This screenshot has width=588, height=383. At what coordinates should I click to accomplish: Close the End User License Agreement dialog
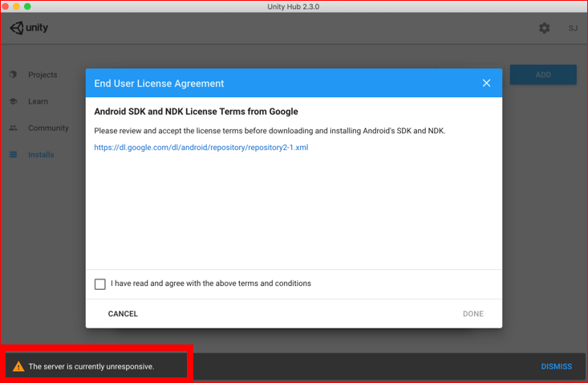click(x=486, y=83)
